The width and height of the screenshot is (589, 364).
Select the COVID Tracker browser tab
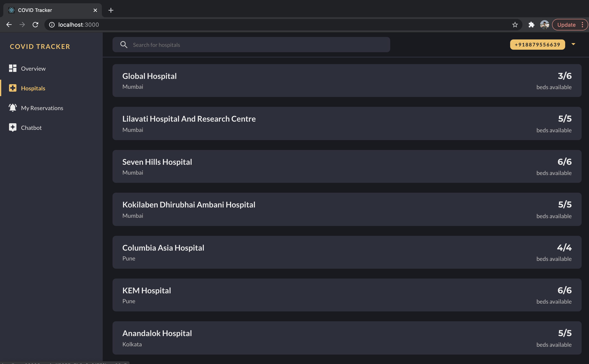(x=48, y=10)
